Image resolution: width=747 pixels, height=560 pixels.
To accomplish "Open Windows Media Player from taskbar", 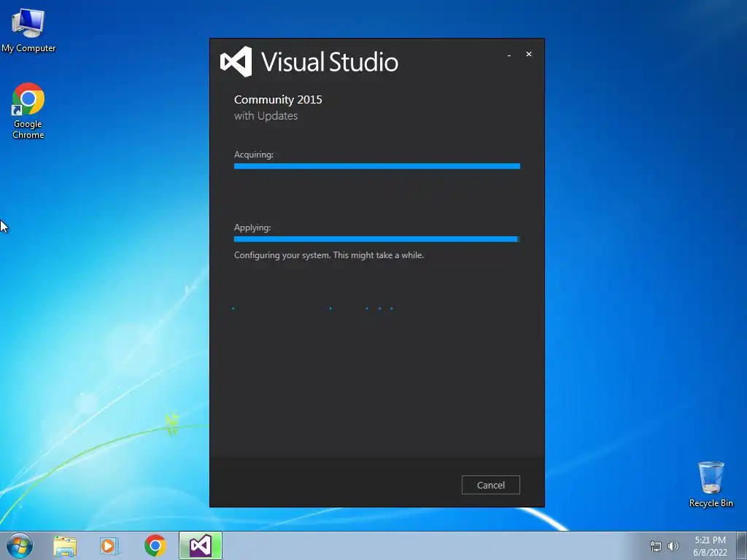I will (109, 545).
